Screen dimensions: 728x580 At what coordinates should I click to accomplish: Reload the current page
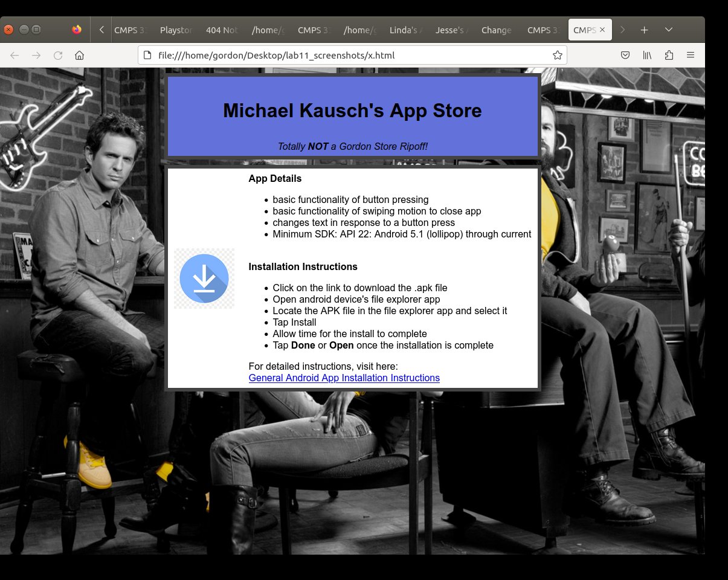(x=58, y=56)
